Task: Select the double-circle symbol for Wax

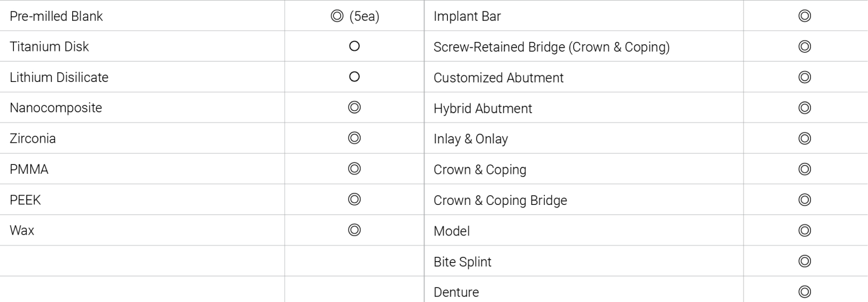Action: point(354,230)
